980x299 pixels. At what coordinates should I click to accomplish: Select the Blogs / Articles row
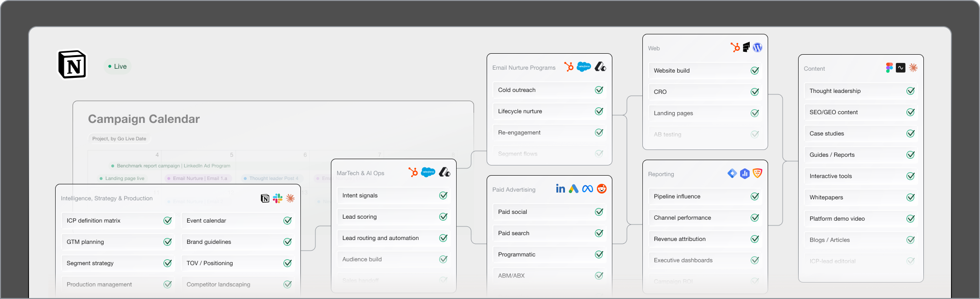point(861,240)
